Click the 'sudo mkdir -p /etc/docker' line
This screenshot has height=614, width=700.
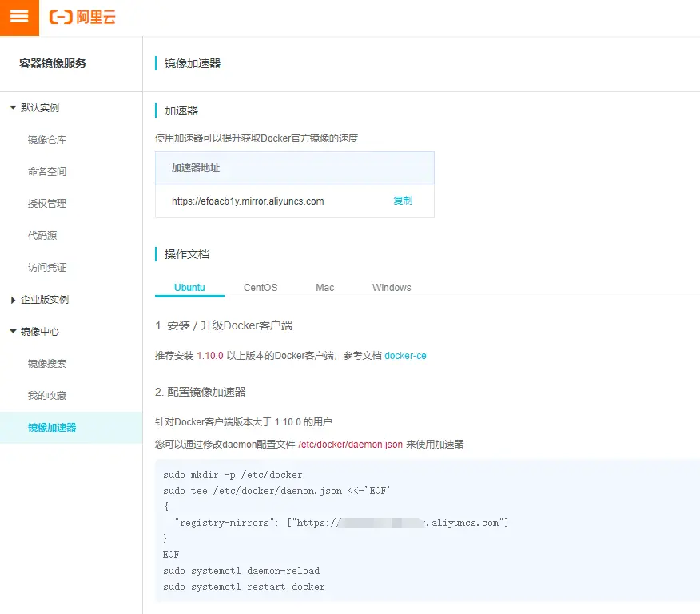(233, 475)
